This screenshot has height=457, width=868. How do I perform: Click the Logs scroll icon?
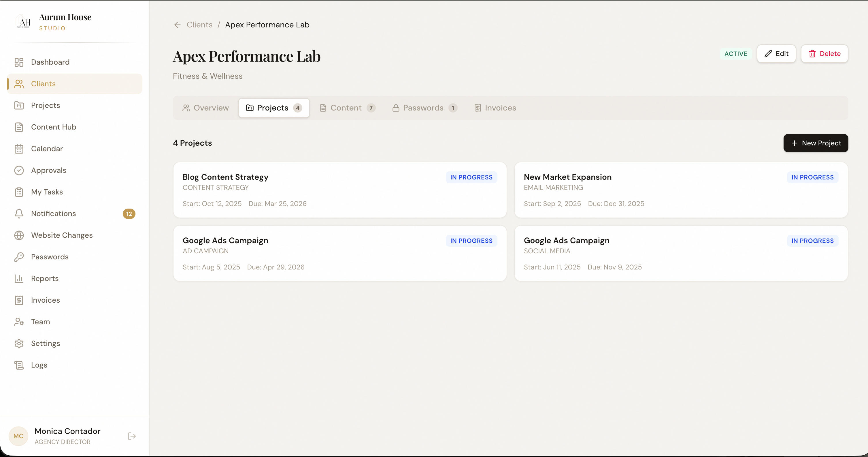(x=19, y=365)
